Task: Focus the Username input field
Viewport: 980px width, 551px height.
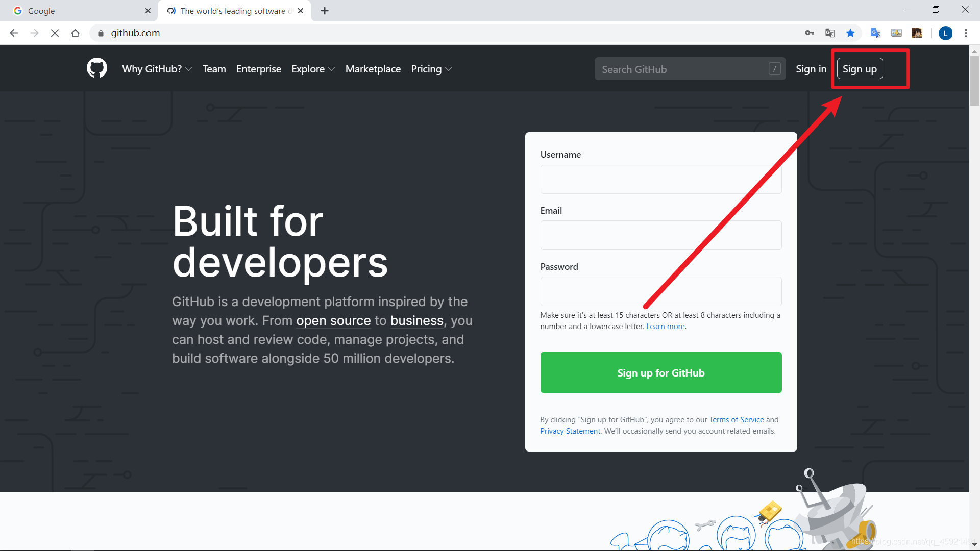Action: point(661,179)
